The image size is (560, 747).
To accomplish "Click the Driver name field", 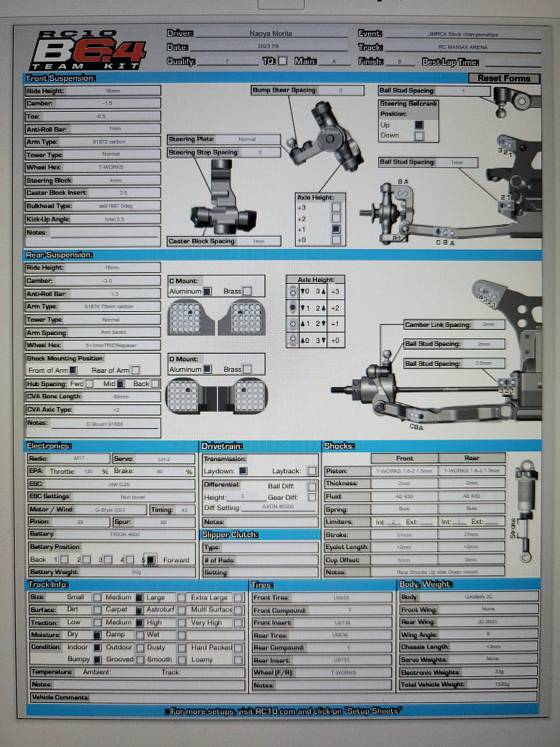I will coord(271,34).
